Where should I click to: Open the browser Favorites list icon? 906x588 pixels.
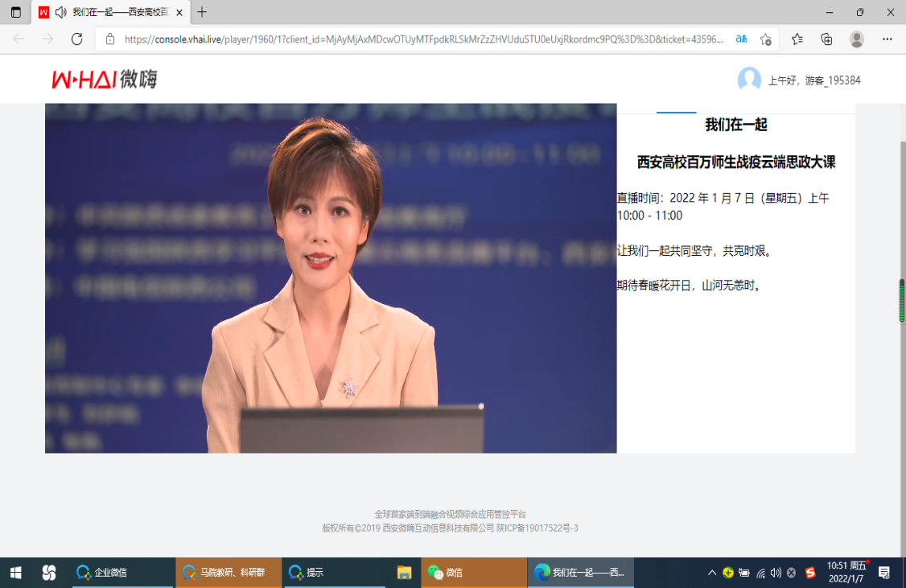(797, 39)
